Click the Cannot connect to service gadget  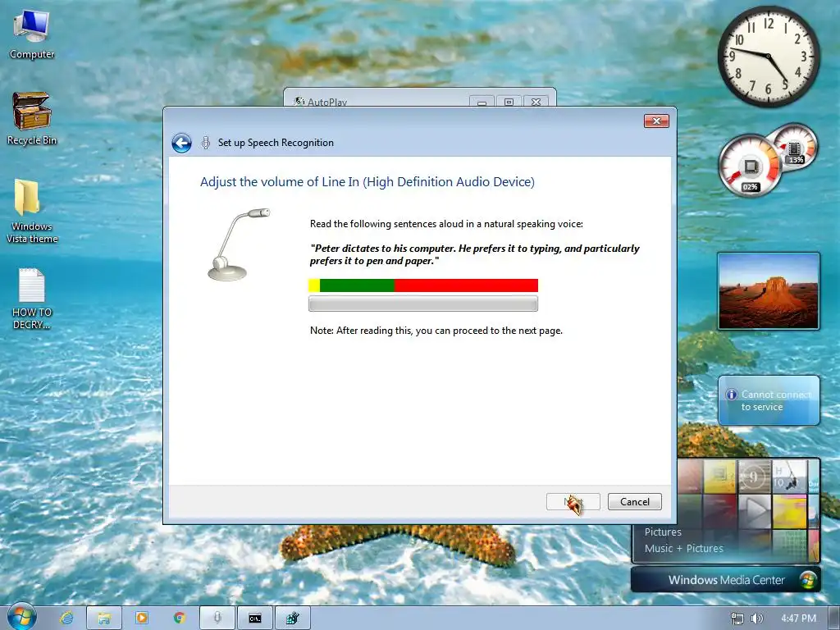click(x=769, y=400)
